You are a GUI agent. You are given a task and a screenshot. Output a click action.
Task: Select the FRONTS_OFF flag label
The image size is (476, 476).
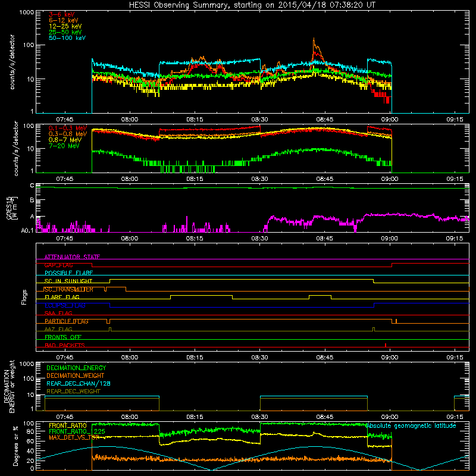[x=63, y=337]
